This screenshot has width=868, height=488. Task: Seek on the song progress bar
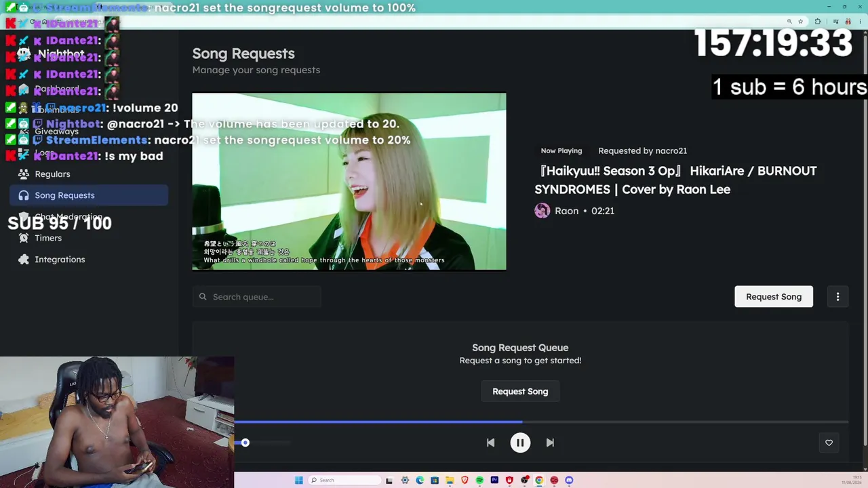tap(541, 422)
